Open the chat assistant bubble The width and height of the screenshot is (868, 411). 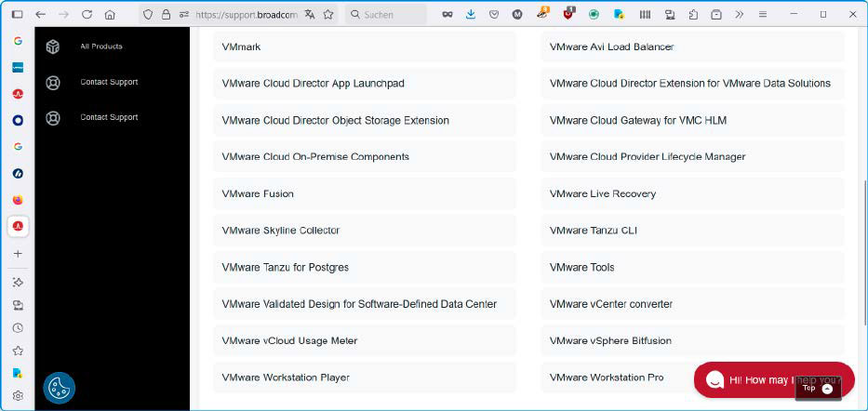click(773, 379)
